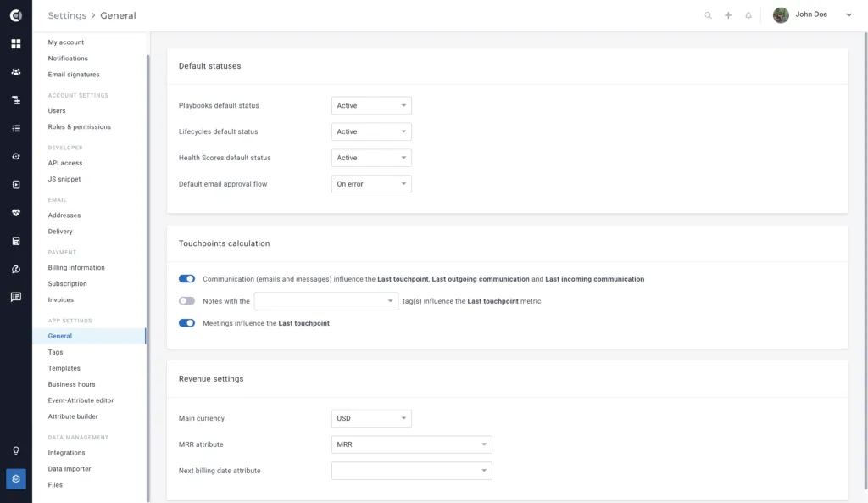Click the circular sync icon in sidebar
The height and width of the screenshot is (503, 868).
tap(16, 157)
